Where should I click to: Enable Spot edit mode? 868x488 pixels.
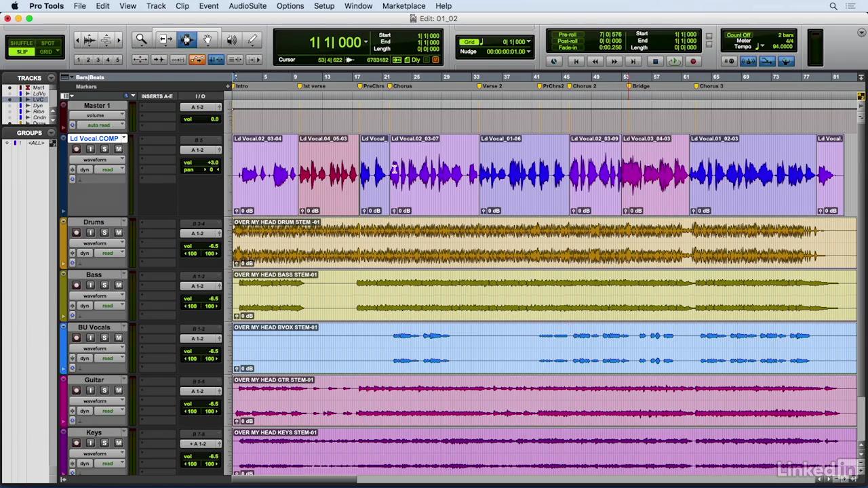[x=47, y=43]
